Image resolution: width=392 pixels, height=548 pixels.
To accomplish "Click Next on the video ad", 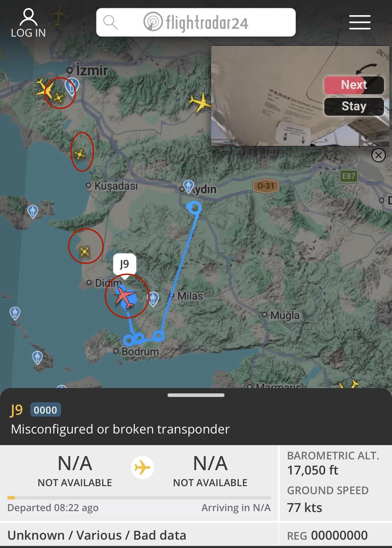I will [x=354, y=85].
